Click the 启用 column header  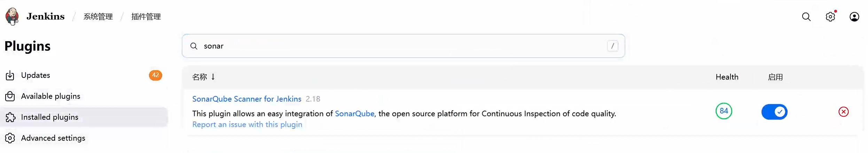[775, 77]
